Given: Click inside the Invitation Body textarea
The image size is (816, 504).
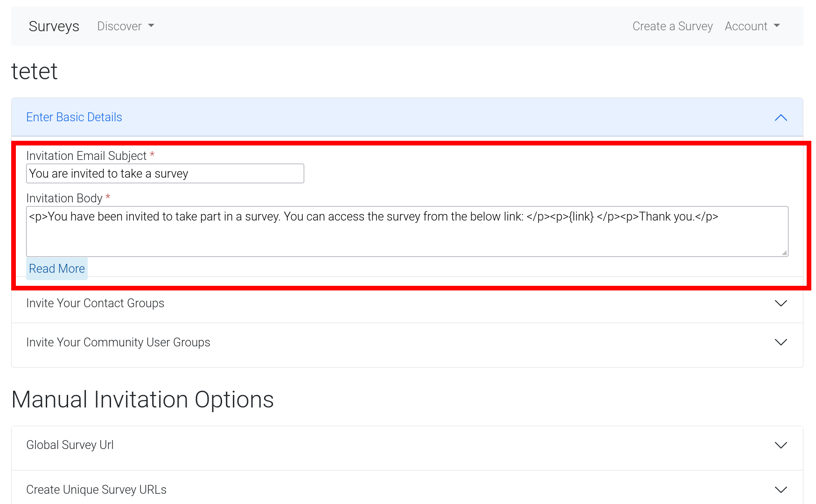Looking at the screenshot, I should (407, 235).
